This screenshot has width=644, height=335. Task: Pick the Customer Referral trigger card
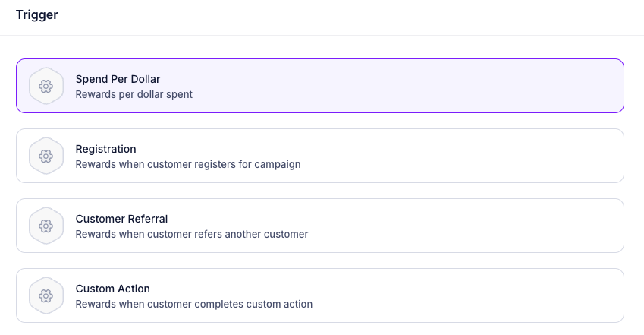[x=319, y=226]
